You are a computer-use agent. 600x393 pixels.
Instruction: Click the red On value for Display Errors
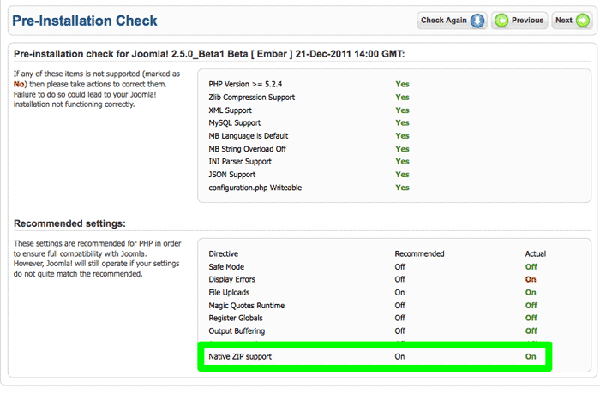(530, 280)
